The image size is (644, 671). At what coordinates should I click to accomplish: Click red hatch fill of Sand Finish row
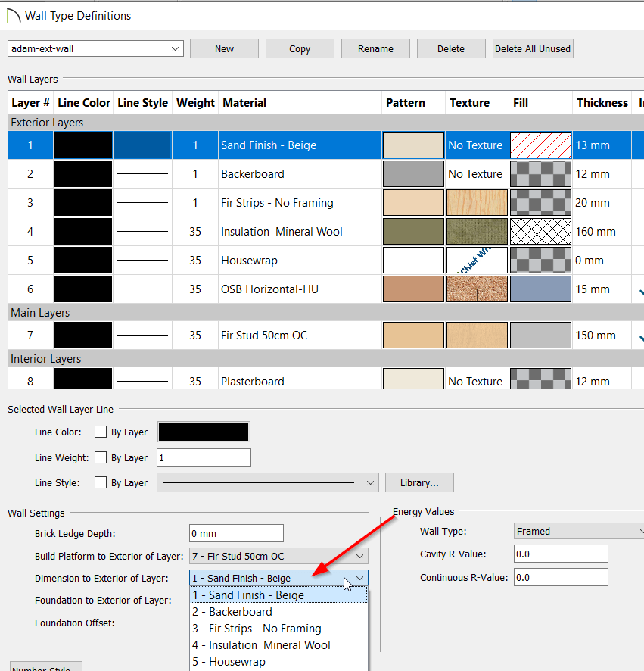click(540, 145)
